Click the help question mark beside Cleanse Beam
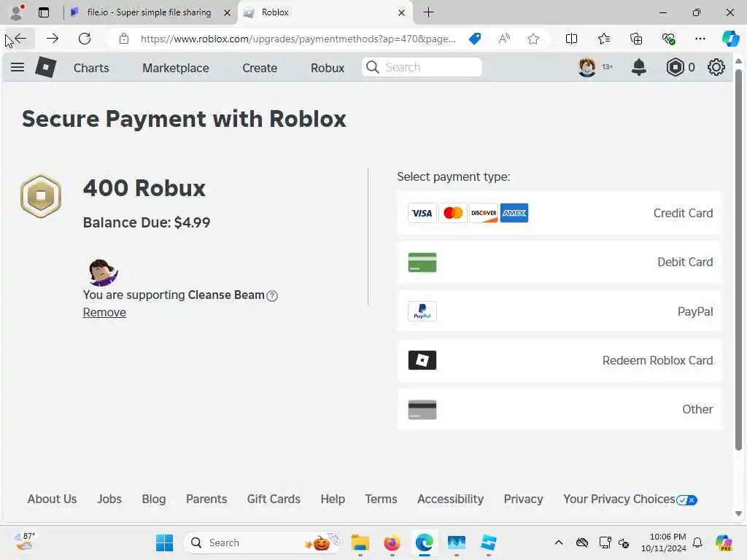This screenshot has width=747, height=560. tap(272, 296)
